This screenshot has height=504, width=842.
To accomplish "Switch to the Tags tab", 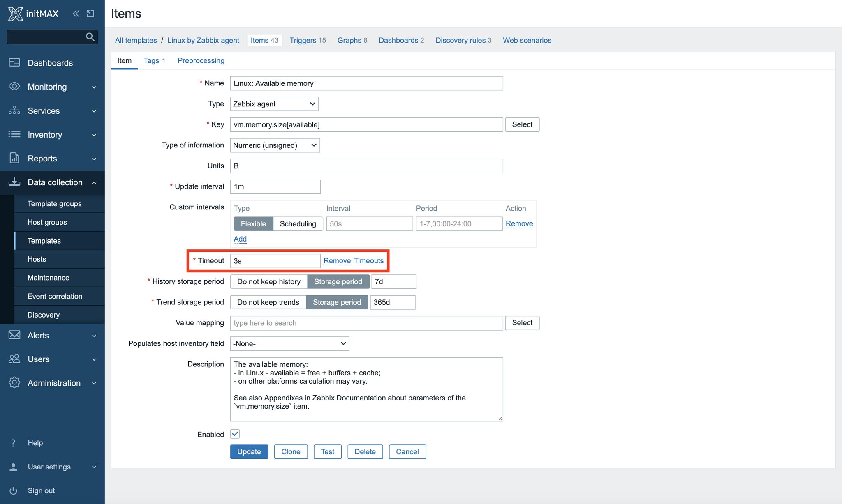I will (154, 60).
